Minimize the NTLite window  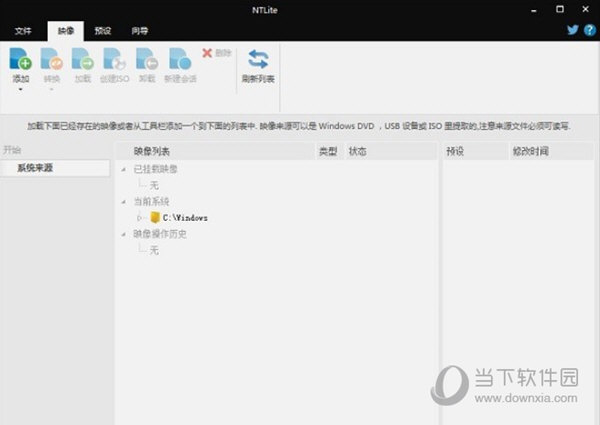pyautogui.click(x=534, y=10)
